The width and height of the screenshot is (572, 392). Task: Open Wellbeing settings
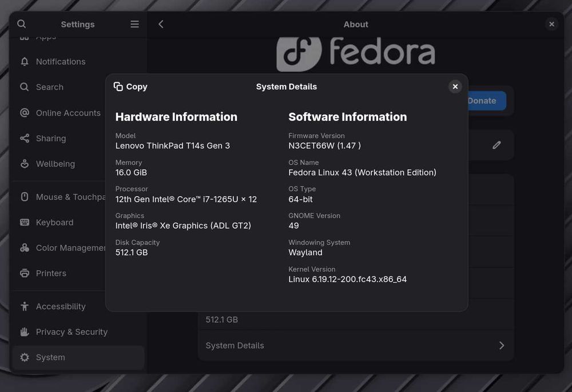coord(78,164)
